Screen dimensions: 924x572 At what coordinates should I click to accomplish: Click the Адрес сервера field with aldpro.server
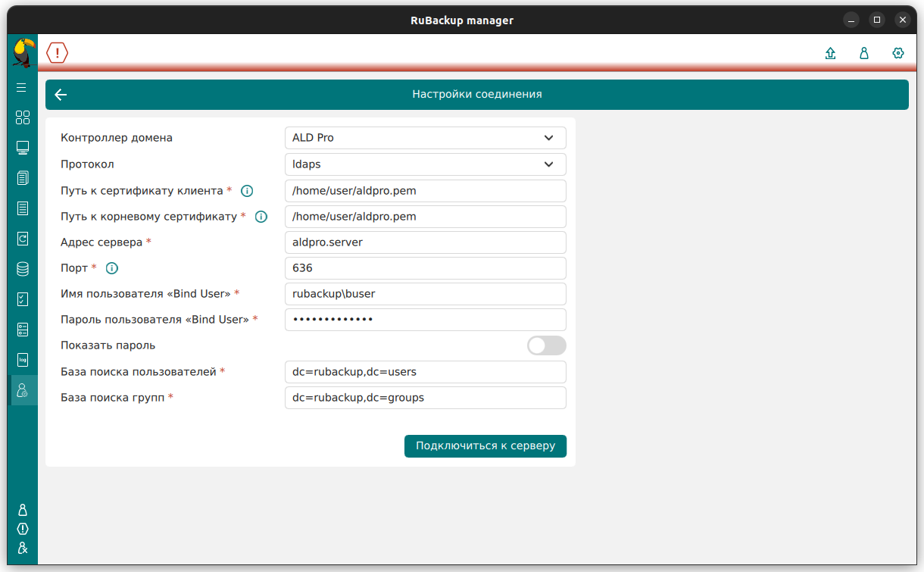click(425, 242)
